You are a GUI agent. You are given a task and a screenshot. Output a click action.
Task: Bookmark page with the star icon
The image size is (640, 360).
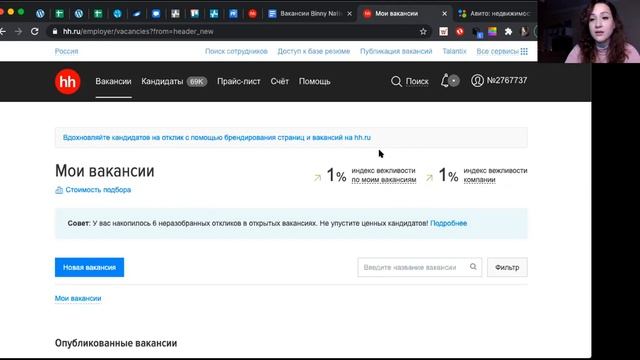[x=423, y=31]
